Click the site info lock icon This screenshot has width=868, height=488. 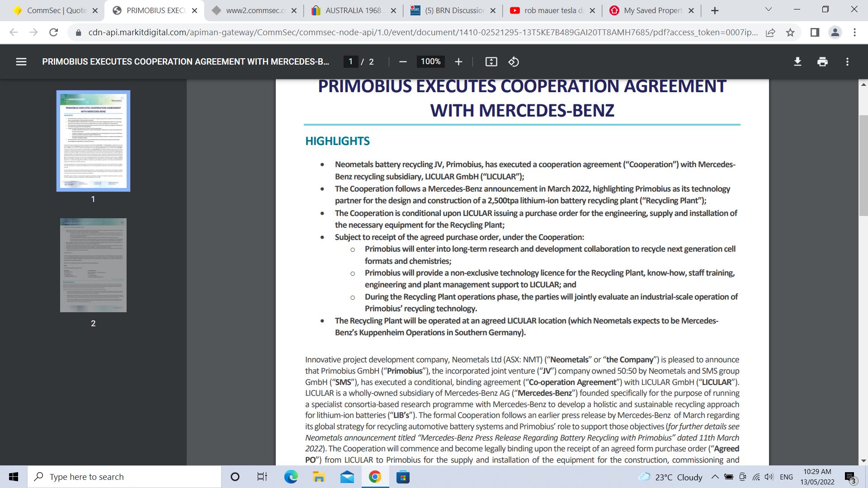coord(78,33)
